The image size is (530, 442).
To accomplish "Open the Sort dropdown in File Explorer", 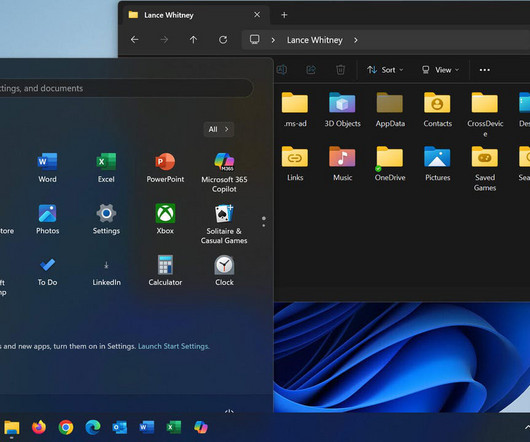I will point(385,70).
